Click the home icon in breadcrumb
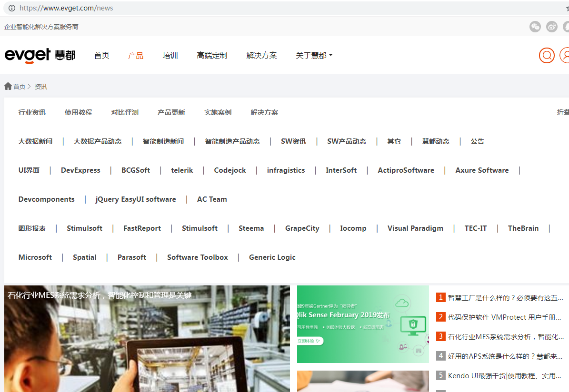Viewport: 569px width, 392px height. pos(8,87)
